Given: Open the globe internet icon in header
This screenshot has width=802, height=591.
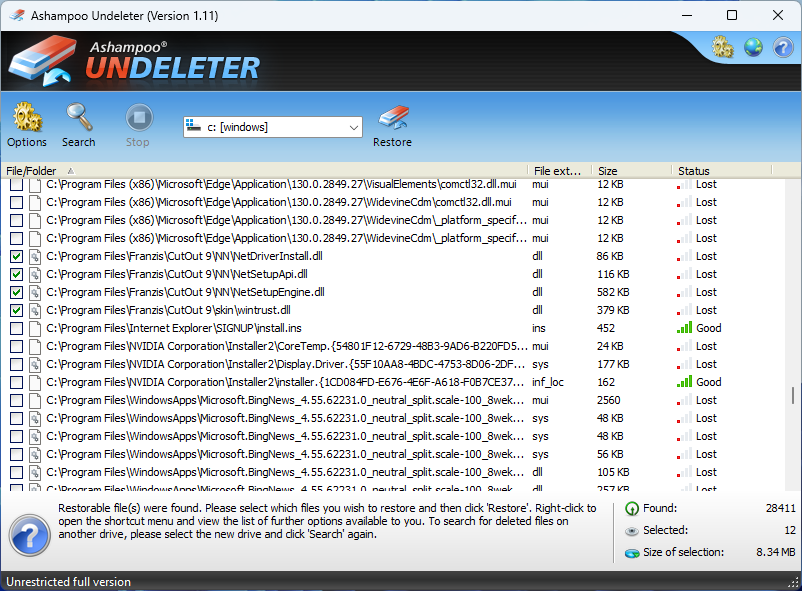Looking at the screenshot, I should [753, 47].
